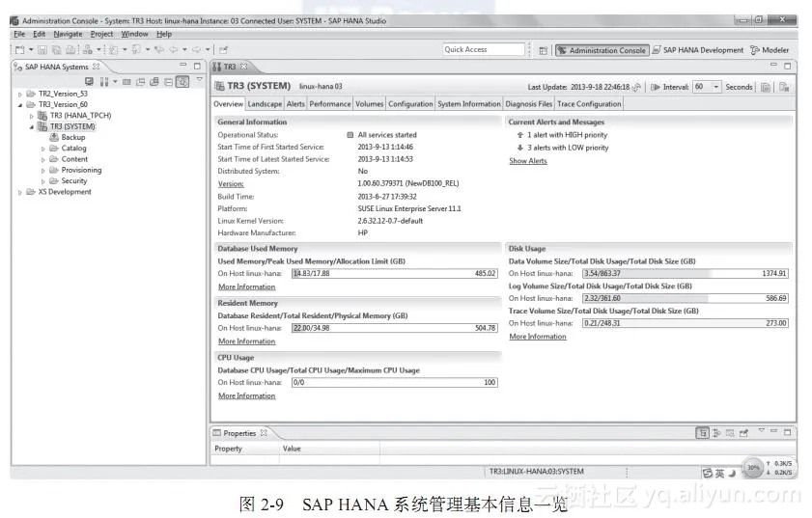812x518 pixels.
Task: Open the Diagnosis Files tab
Action: pyautogui.click(x=529, y=104)
